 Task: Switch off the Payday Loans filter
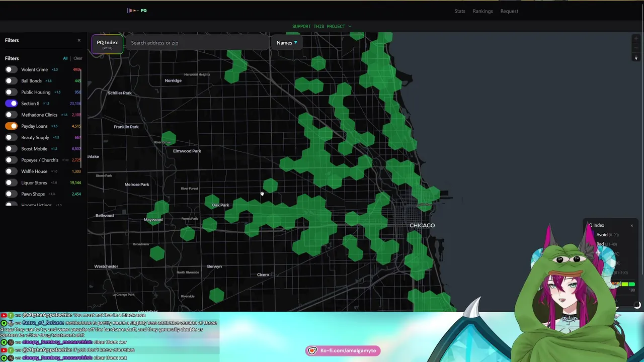tap(11, 126)
